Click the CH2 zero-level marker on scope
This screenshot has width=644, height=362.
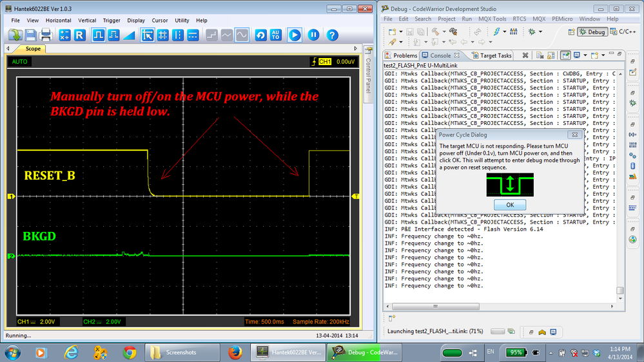(x=11, y=256)
